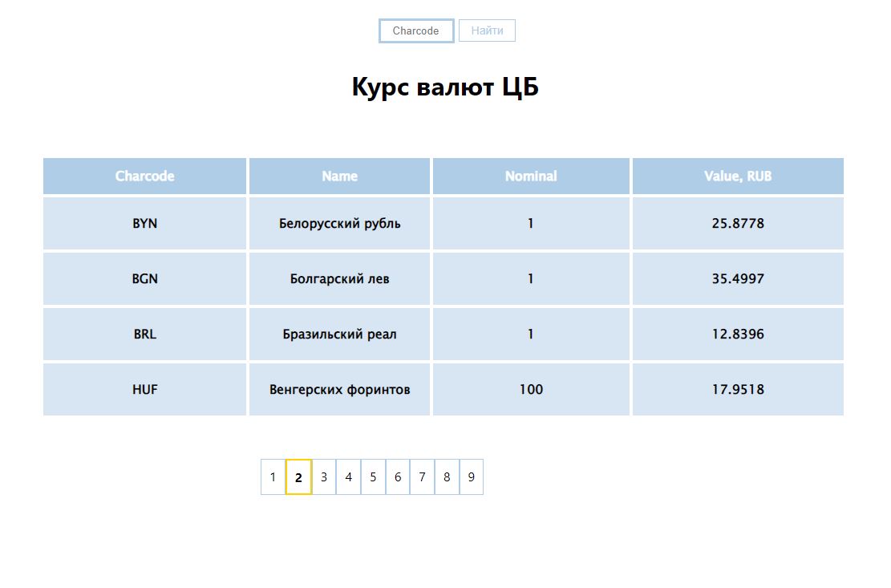Click the Charcode column header
Screen dimensions: 891x588
[145, 176]
